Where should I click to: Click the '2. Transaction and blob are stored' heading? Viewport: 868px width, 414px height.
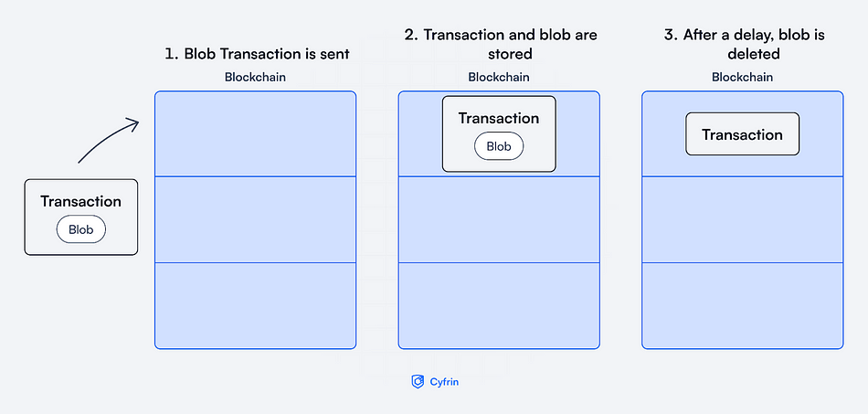501,44
